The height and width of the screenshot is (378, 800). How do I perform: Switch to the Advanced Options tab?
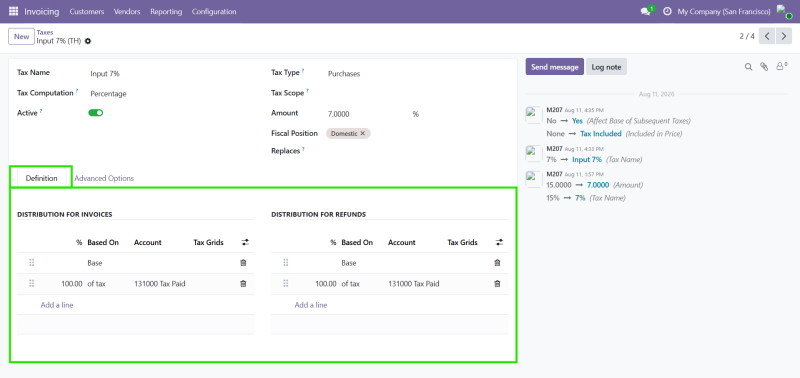tap(104, 178)
